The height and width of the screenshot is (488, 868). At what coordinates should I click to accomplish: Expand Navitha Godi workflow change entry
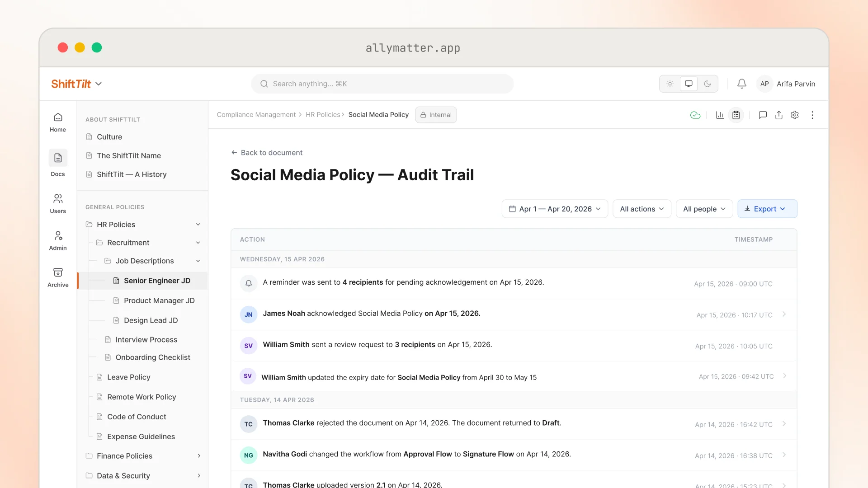click(784, 455)
